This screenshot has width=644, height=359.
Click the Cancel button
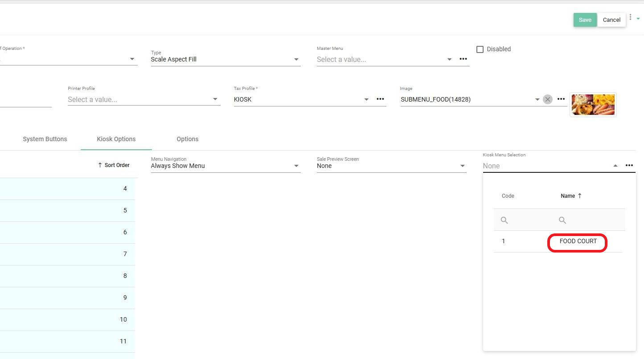(611, 20)
